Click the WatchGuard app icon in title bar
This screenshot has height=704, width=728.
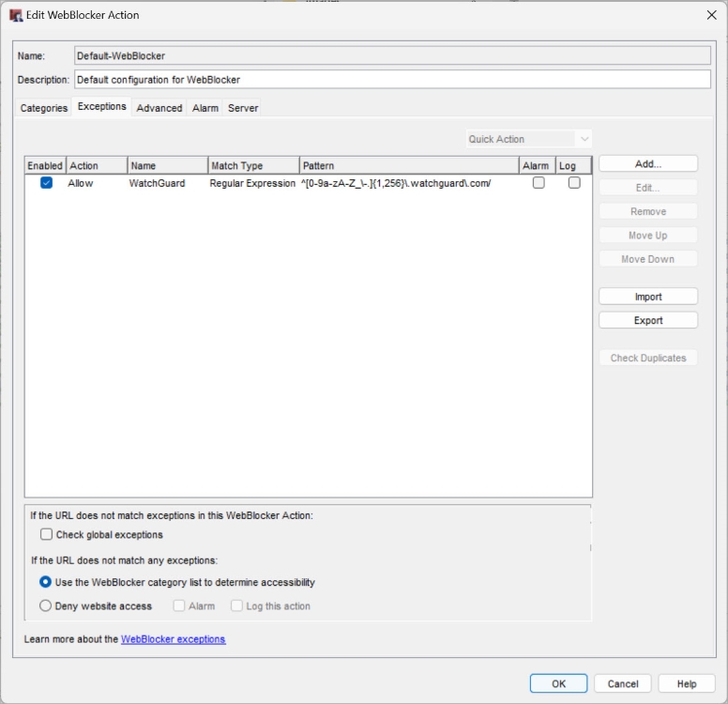pyautogui.click(x=16, y=15)
